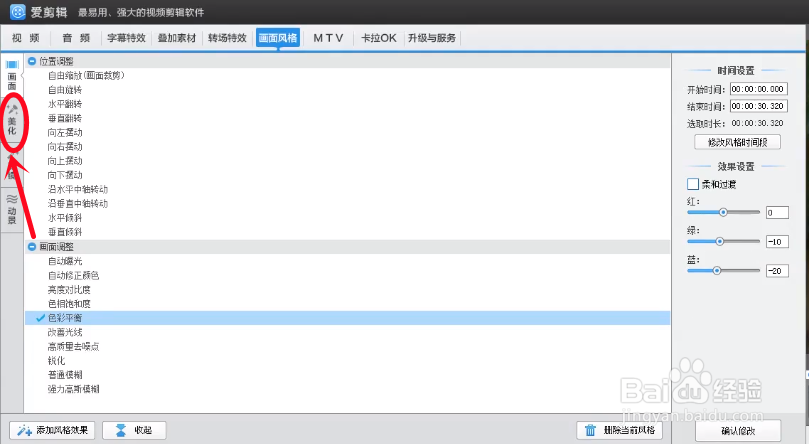The image size is (809, 444).
Task: Select 色相饱和度 effect
Action: (x=69, y=304)
